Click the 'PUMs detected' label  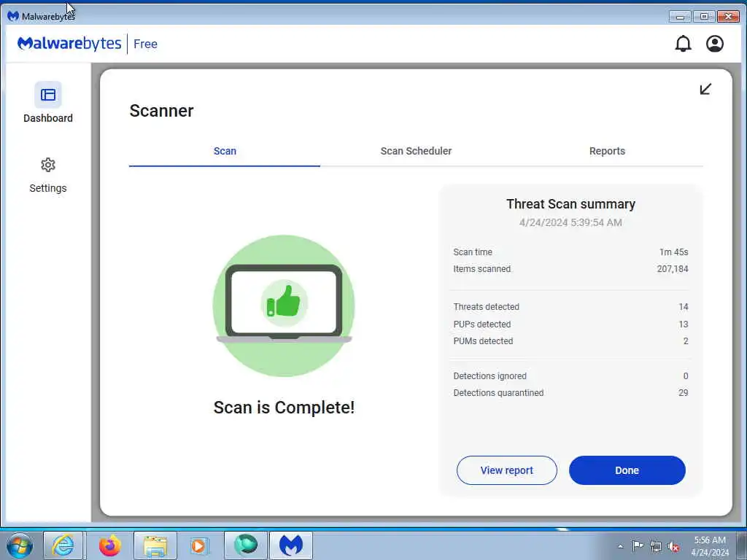(483, 341)
